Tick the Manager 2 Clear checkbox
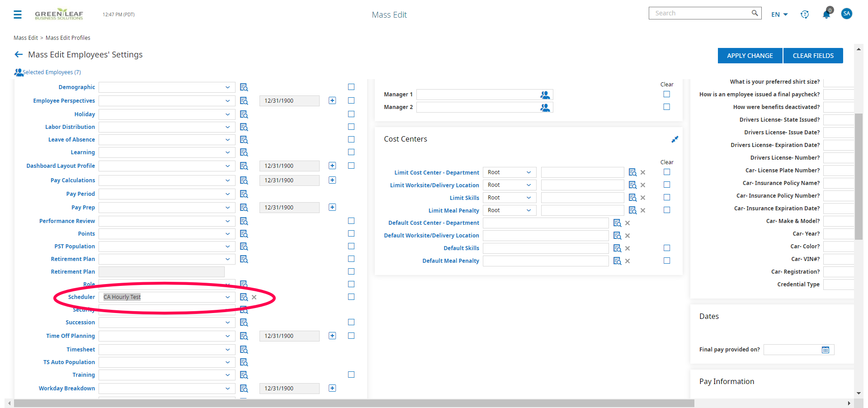The width and height of the screenshot is (868, 408). tap(666, 107)
